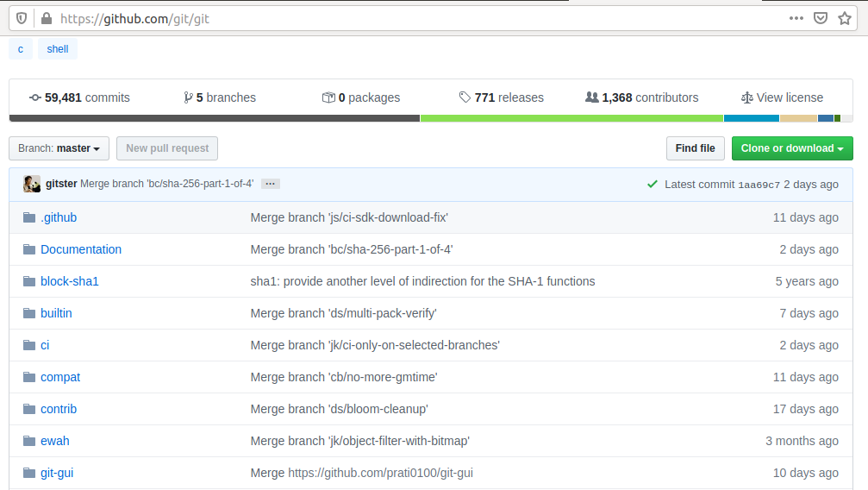Open the git-gui folder link
This screenshot has height=490, width=868.
(57, 473)
